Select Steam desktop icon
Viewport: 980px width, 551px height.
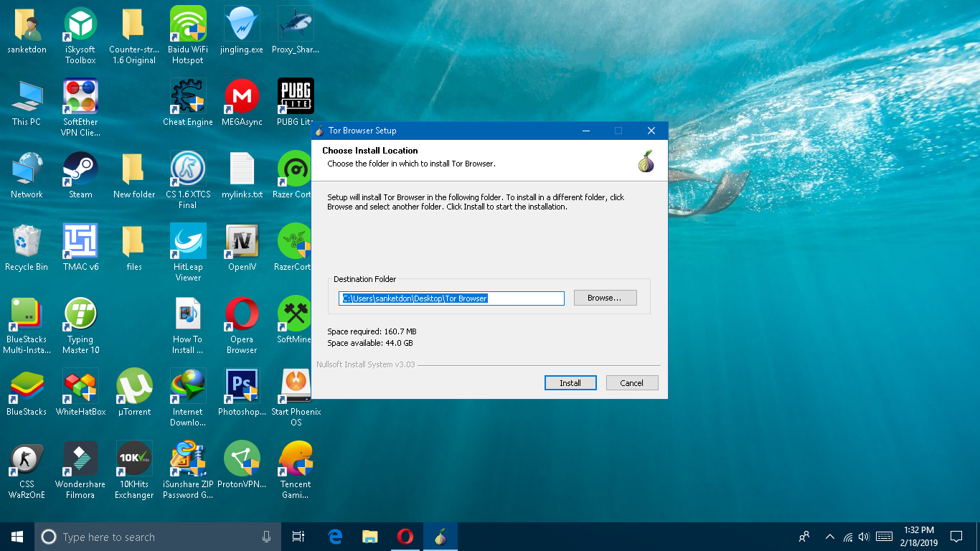(80, 169)
